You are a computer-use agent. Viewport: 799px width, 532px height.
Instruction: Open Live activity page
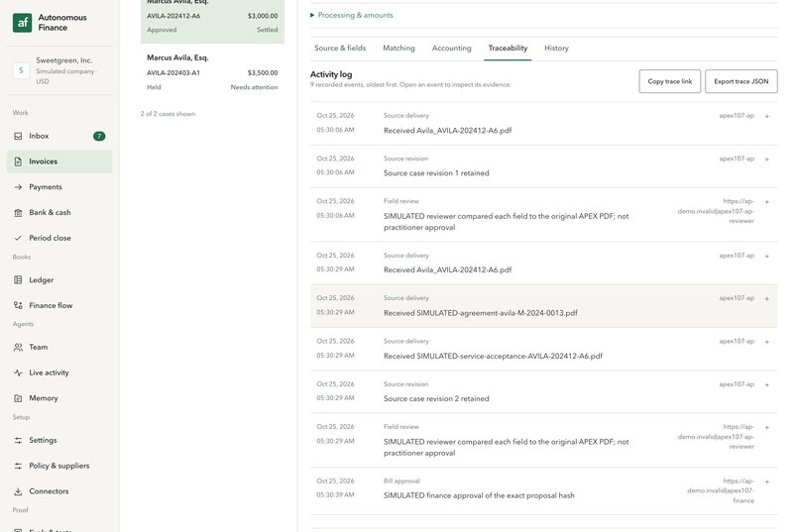pos(59,372)
